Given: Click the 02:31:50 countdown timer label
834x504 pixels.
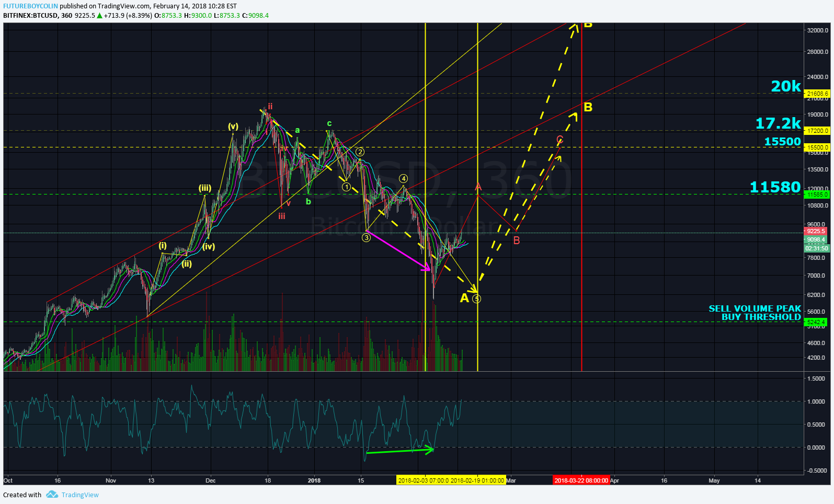Looking at the screenshot, I should pyautogui.click(x=817, y=248).
